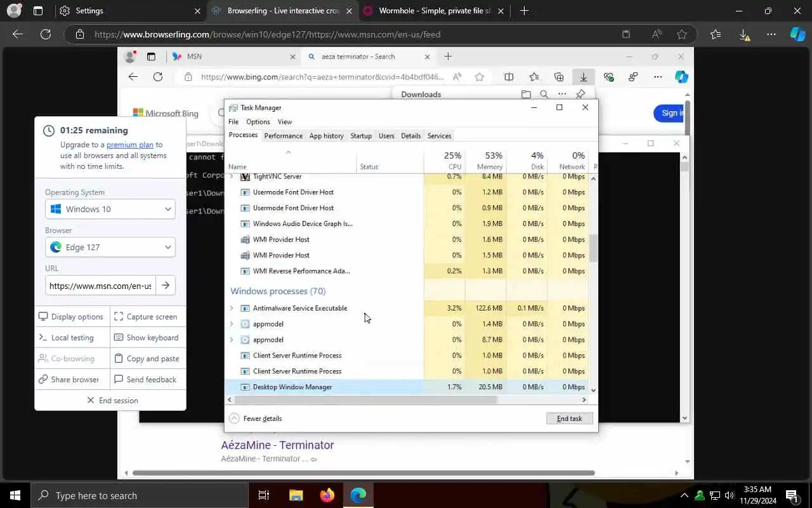
Task: Switch to the Services tab
Action: pyautogui.click(x=439, y=136)
